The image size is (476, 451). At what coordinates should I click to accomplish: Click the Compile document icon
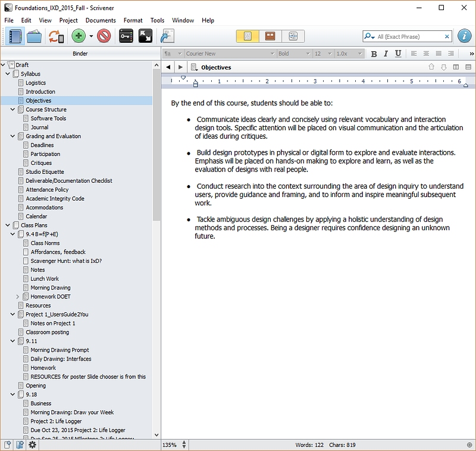tap(167, 36)
